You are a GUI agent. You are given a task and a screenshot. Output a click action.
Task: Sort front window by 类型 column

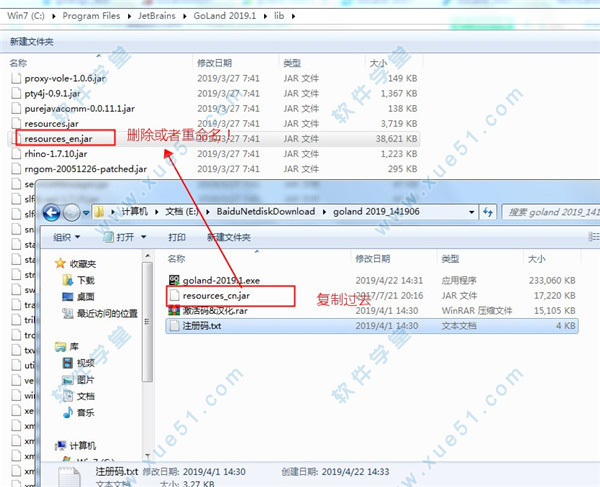pyautogui.click(x=450, y=259)
